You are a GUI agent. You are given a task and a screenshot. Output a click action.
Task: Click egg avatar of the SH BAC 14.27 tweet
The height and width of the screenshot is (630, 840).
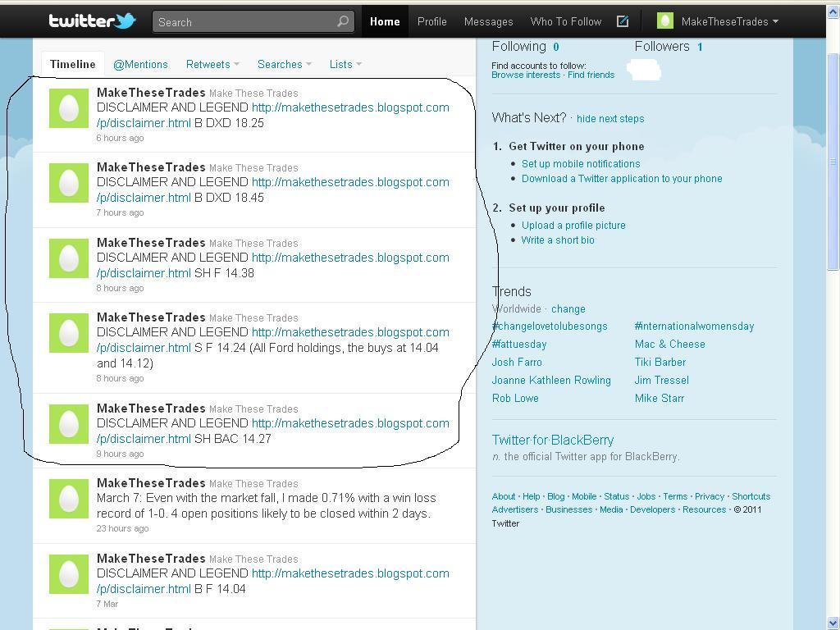coord(69,424)
